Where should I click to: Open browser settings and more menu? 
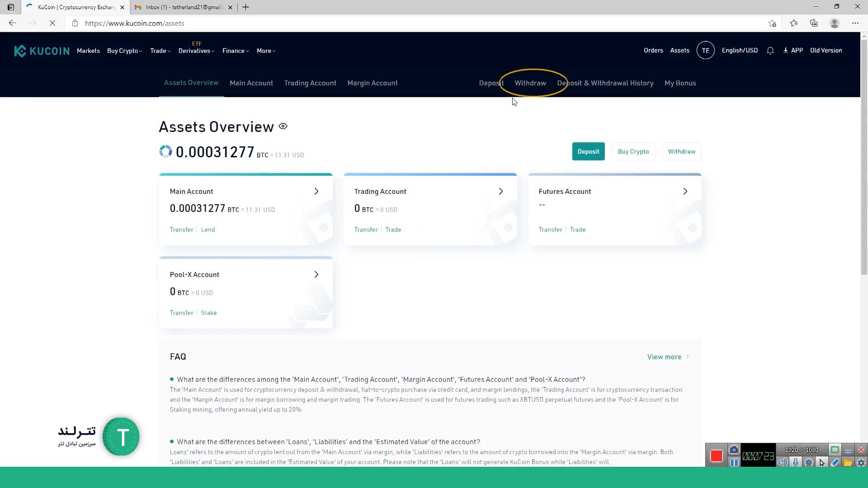[855, 23]
